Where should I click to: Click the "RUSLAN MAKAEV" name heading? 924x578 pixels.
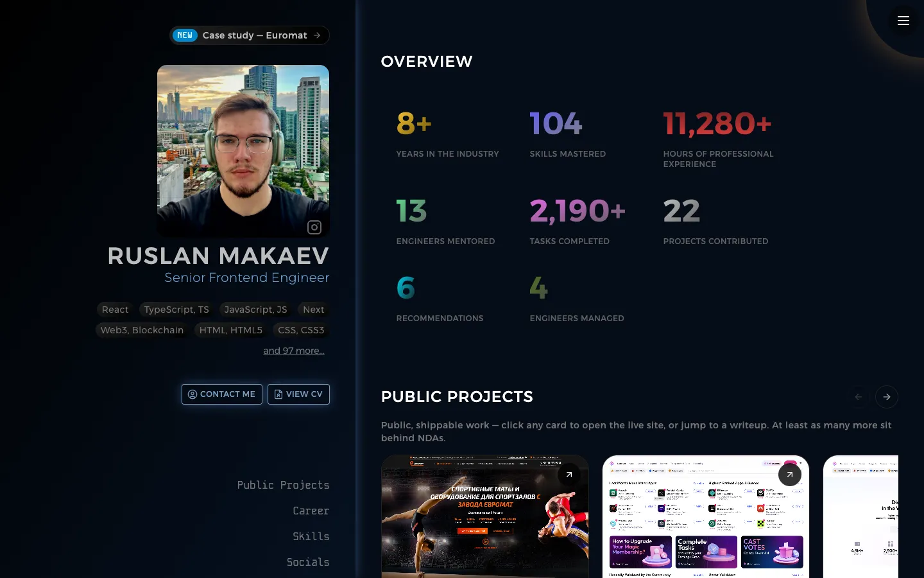point(218,256)
